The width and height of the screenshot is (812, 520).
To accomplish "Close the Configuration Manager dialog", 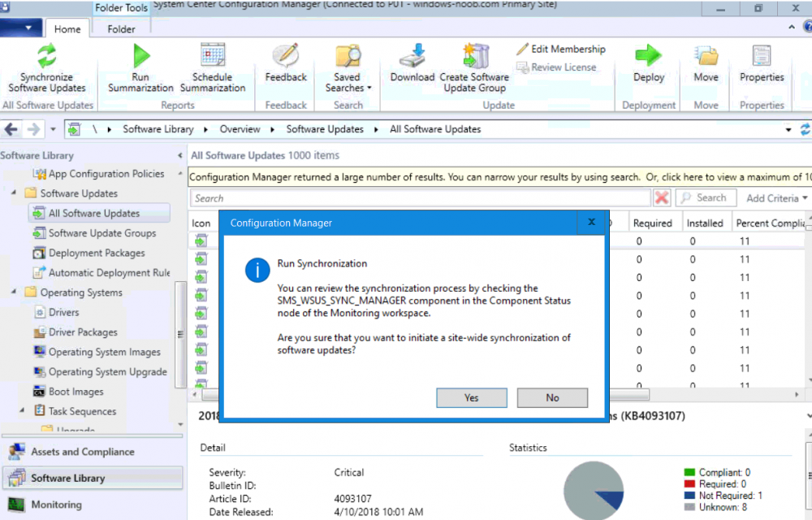I will coord(591,222).
